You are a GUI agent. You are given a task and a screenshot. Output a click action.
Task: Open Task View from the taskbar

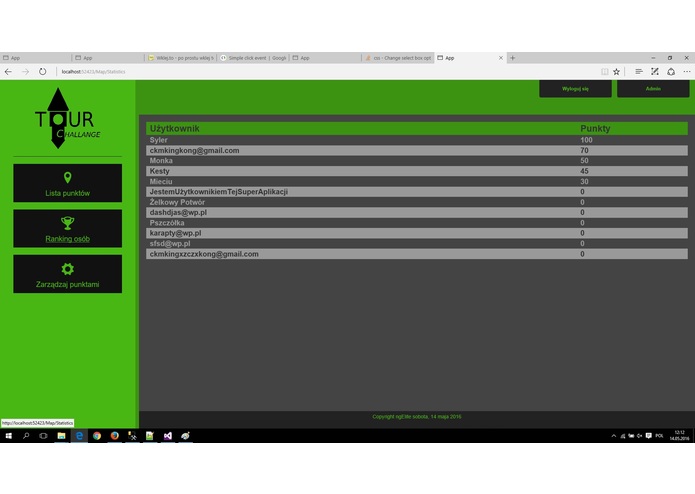[43, 436]
